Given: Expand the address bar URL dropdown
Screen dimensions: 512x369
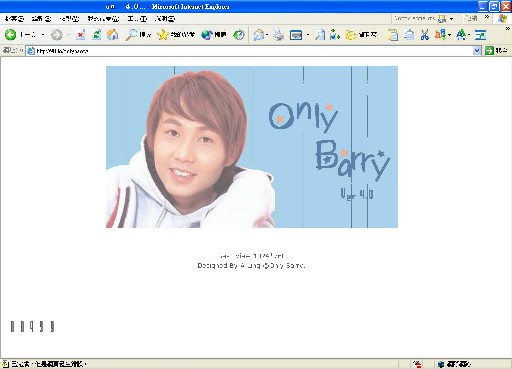Looking at the screenshot, I should coord(477,51).
